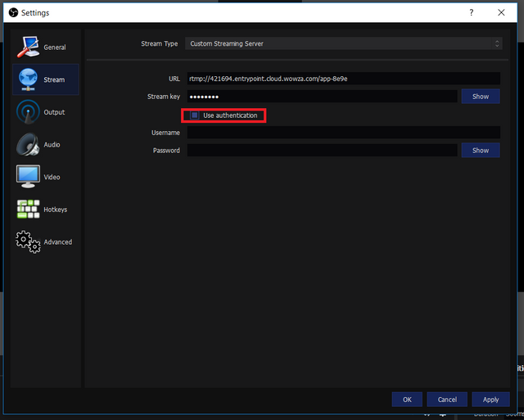Click the Stream Type label
Image resolution: width=524 pixels, height=420 pixels.
point(159,43)
